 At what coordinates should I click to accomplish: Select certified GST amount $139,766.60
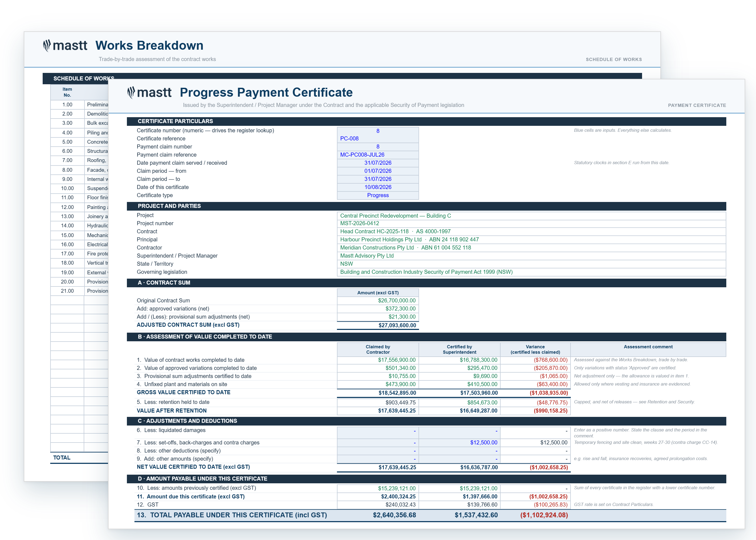click(460, 505)
